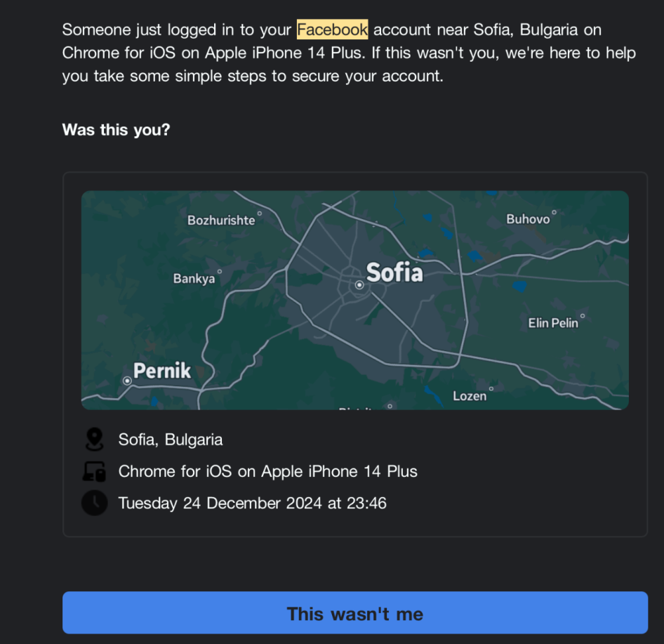
Task: Click the Elin Pelin map label
Action: [553, 323]
